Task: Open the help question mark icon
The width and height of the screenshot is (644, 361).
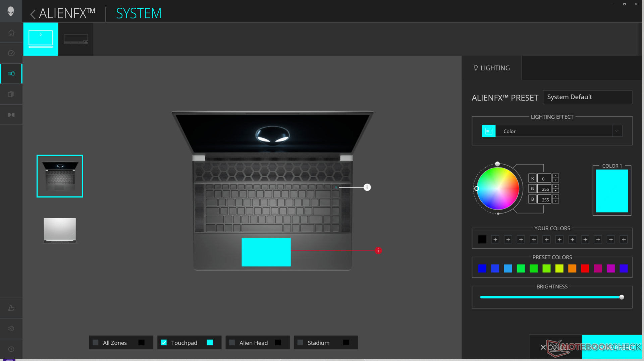Action: pos(11,349)
